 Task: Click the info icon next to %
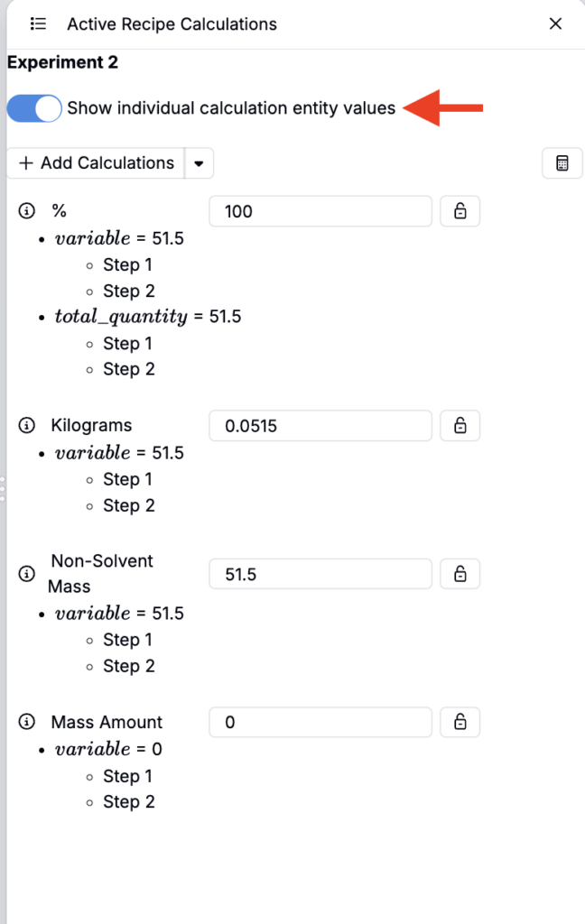26,210
